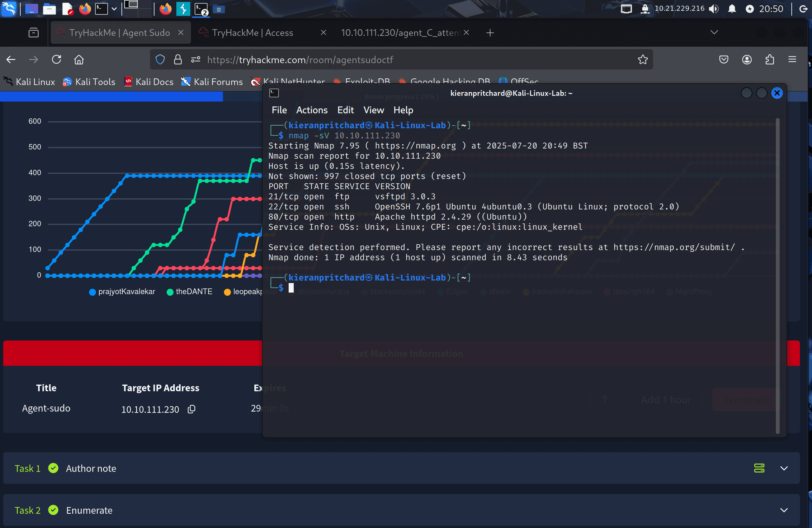812x528 pixels.
Task: Open the power manager tray icon
Action: tap(749, 9)
